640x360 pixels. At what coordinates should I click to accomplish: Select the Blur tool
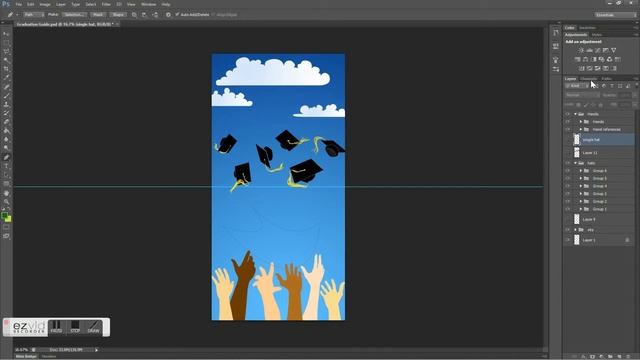tap(6, 140)
